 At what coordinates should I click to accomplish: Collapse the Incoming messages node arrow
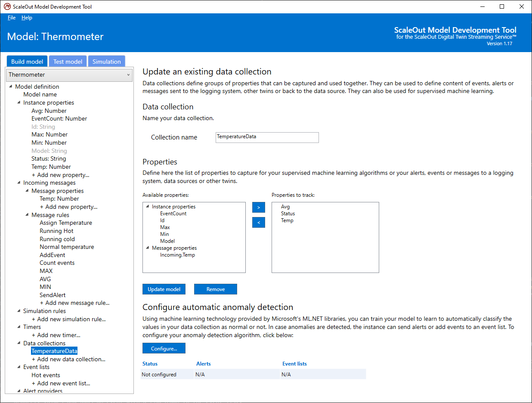[19, 183]
